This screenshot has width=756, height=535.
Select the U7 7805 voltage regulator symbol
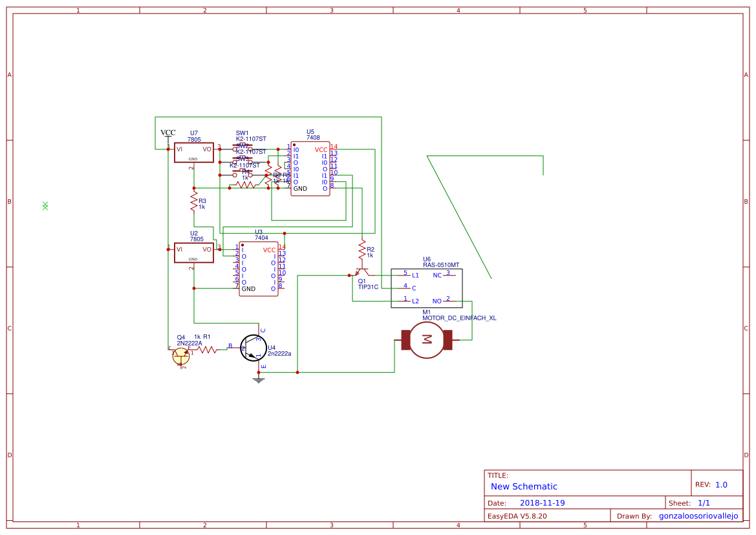[x=193, y=153]
